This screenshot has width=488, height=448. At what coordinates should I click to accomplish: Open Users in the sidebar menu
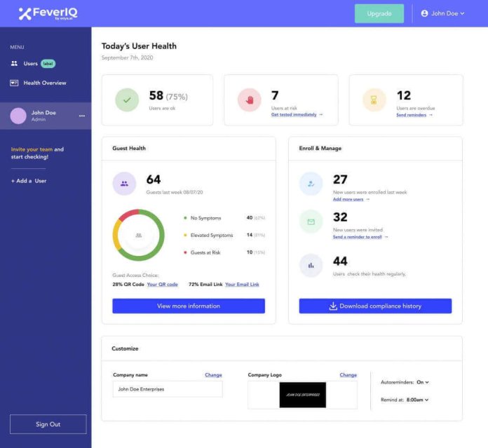pos(30,64)
